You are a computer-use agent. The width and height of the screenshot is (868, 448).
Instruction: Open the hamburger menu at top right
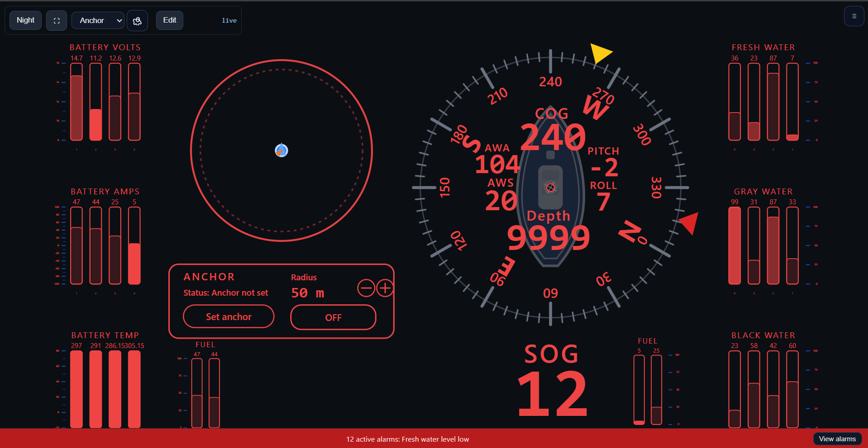854,16
